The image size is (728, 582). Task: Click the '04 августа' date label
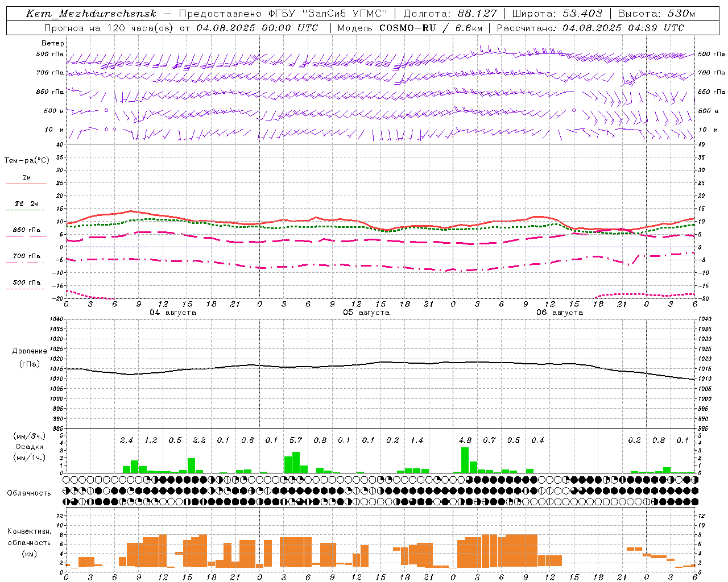pyautogui.click(x=173, y=313)
